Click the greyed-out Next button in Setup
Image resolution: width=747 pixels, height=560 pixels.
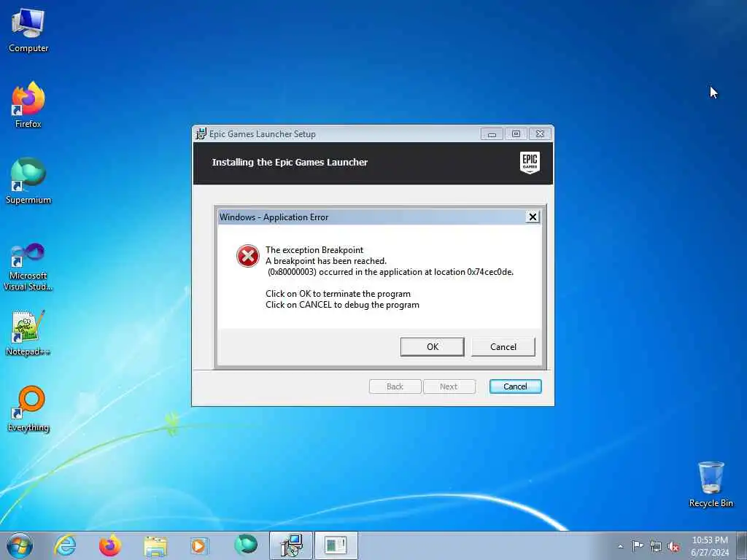point(449,386)
